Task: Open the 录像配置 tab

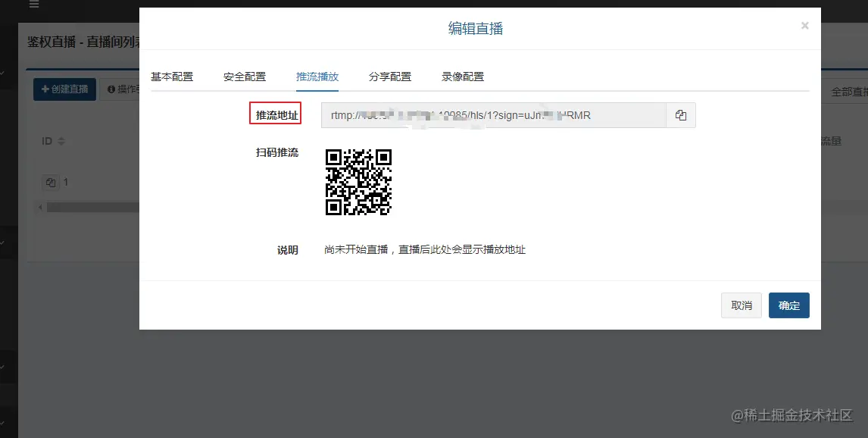Action: coord(463,77)
